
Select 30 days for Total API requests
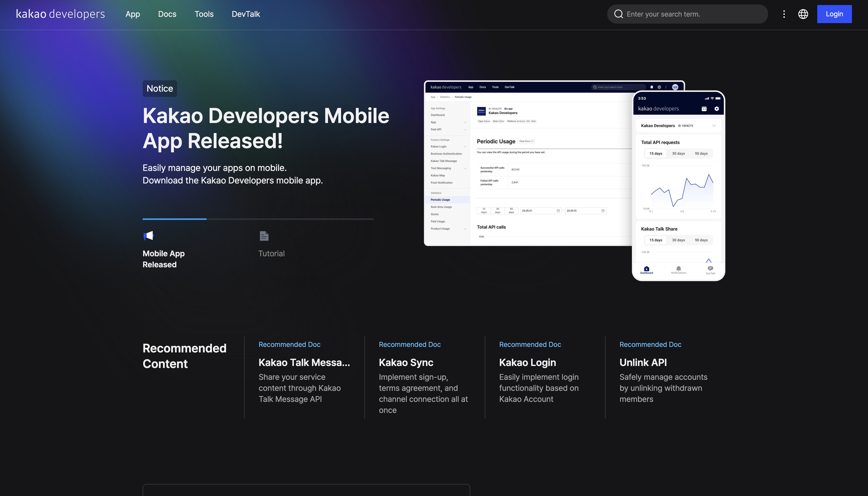coord(678,153)
